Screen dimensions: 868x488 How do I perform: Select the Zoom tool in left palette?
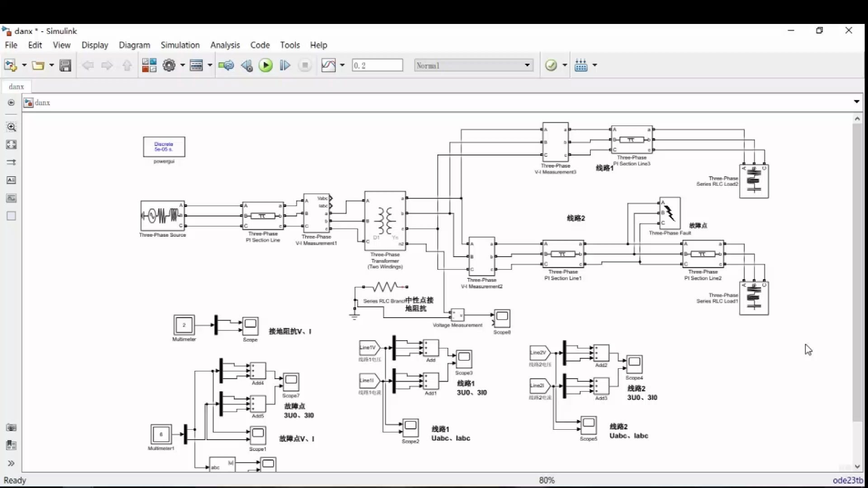coord(11,127)
